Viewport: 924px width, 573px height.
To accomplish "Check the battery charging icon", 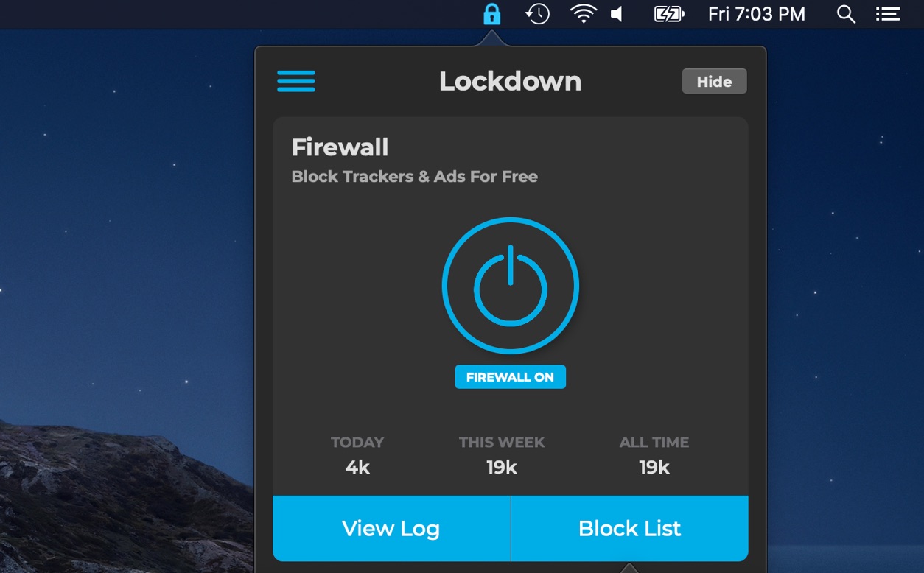I will [x=669, y=14].
